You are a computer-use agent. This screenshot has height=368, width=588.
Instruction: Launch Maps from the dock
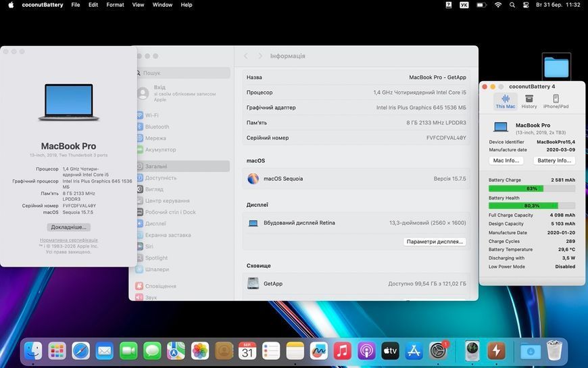point(176,351)
